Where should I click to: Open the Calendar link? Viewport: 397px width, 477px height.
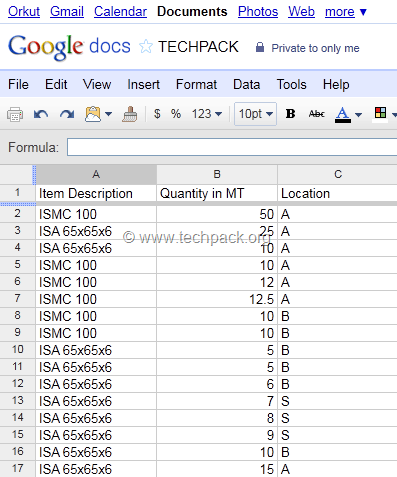(120, 12)
